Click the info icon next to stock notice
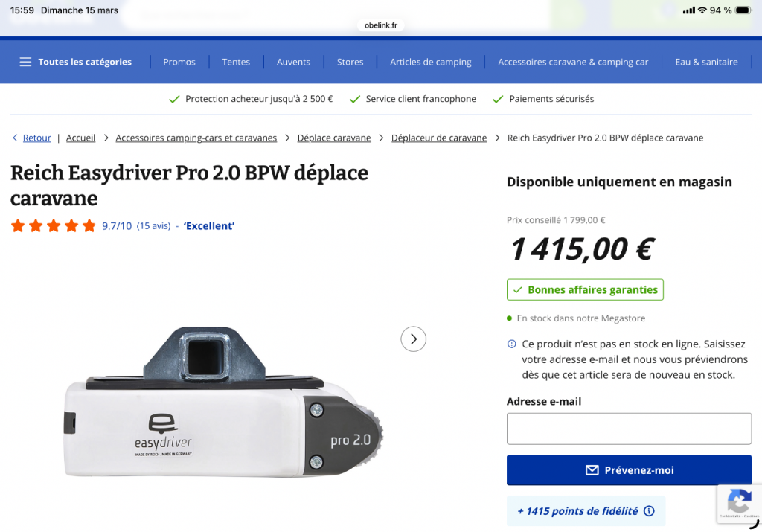Screen dimensions: 762x532 click(x=511, y=344)
